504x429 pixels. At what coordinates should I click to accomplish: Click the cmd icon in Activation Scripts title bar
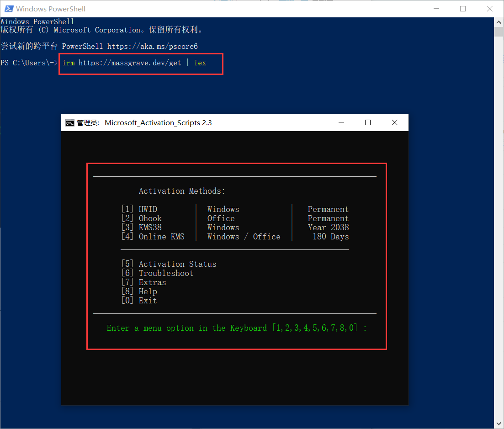pyautogui.click(x=69, y=122)
